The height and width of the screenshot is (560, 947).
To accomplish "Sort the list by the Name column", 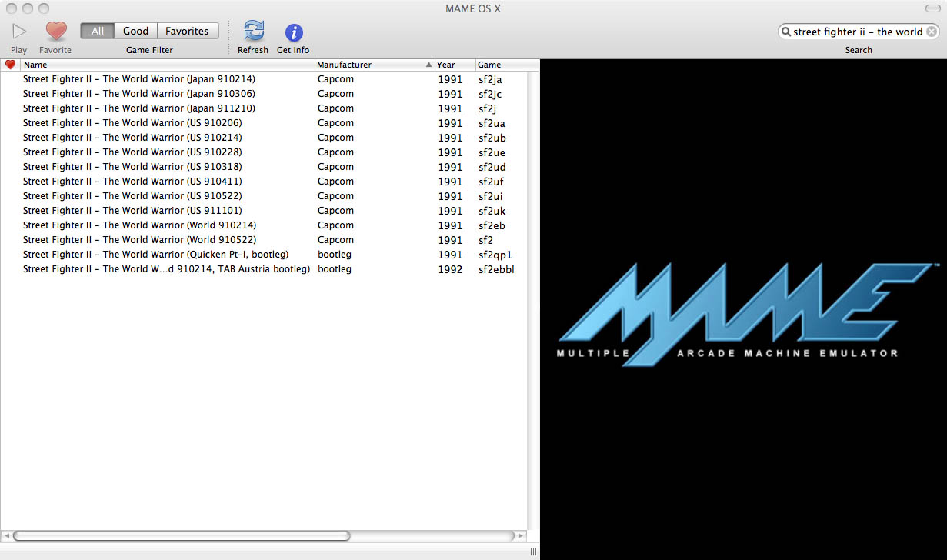I will pyautogui.click(x=35, y=65).
